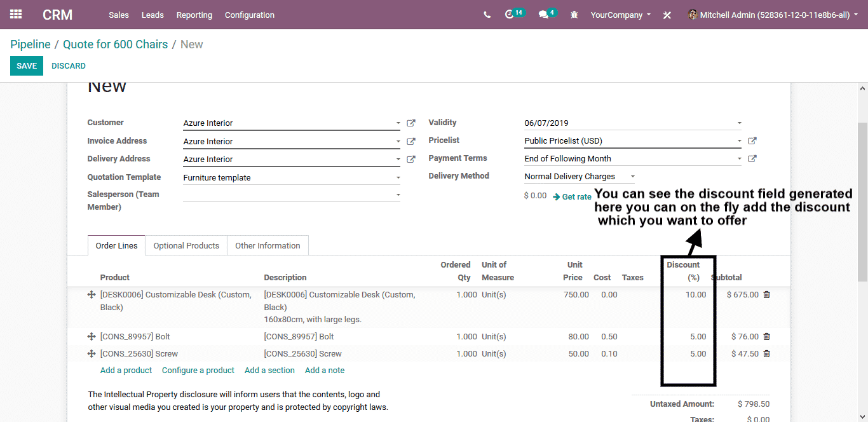Click the Add a product link
This screenshot has width=868, height=422.
(126, 371)
